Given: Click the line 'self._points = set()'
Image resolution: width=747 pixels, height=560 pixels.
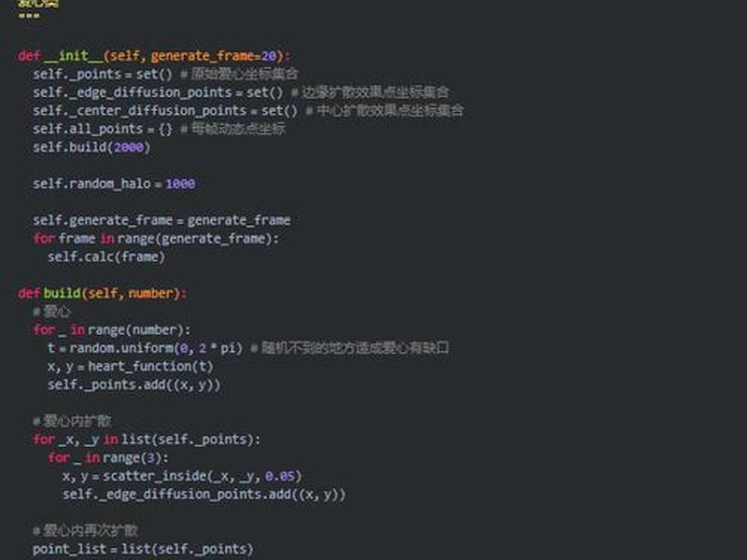Looking at the screenshot, I should pyautogui.click(x=103, y=75).
